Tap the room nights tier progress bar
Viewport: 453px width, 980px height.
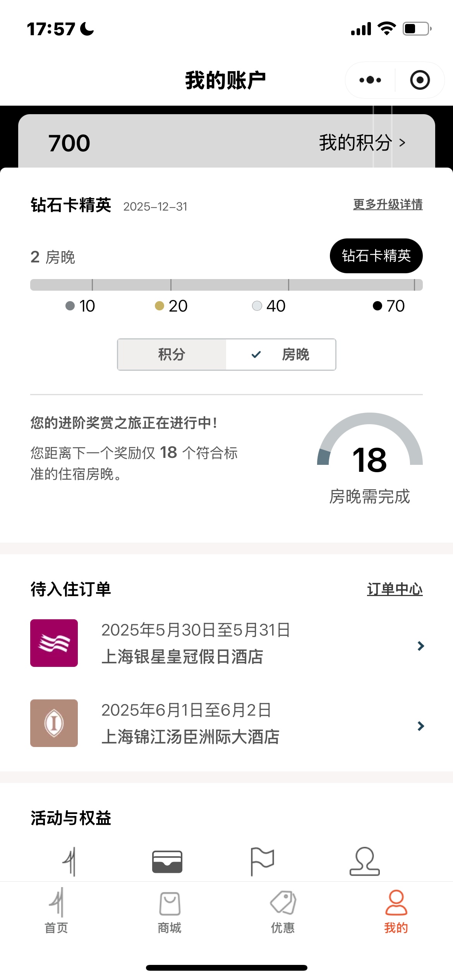[226, 285]
